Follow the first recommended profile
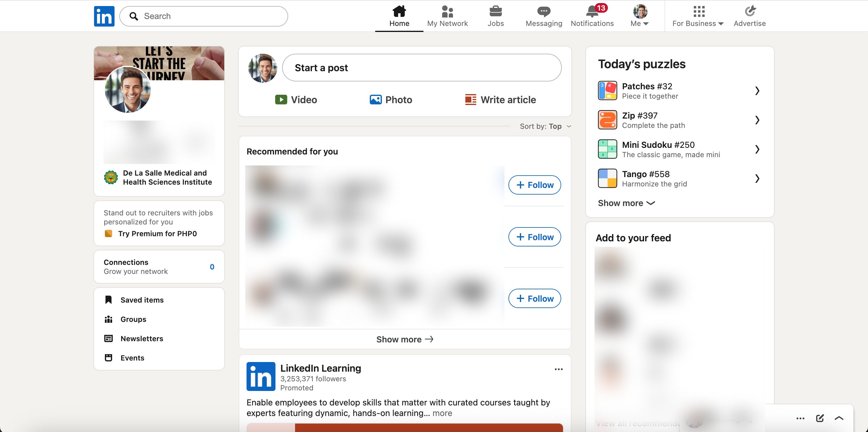The width and height of the screenshot is (868, 432). point(534,185)
